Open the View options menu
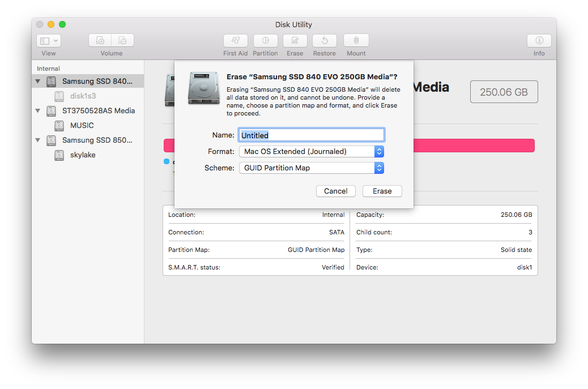 point(48,40)
